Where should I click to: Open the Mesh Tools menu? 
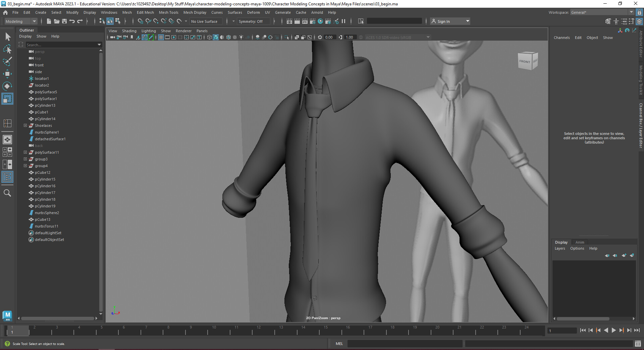pyautogui.click(x=169, y=12)
